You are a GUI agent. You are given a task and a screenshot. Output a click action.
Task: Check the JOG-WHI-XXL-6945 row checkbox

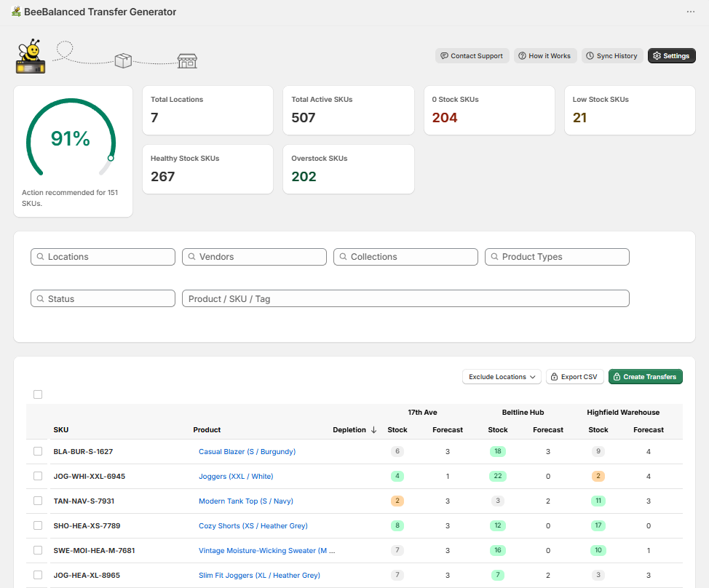pyautogui.click(x=38, y=477)
